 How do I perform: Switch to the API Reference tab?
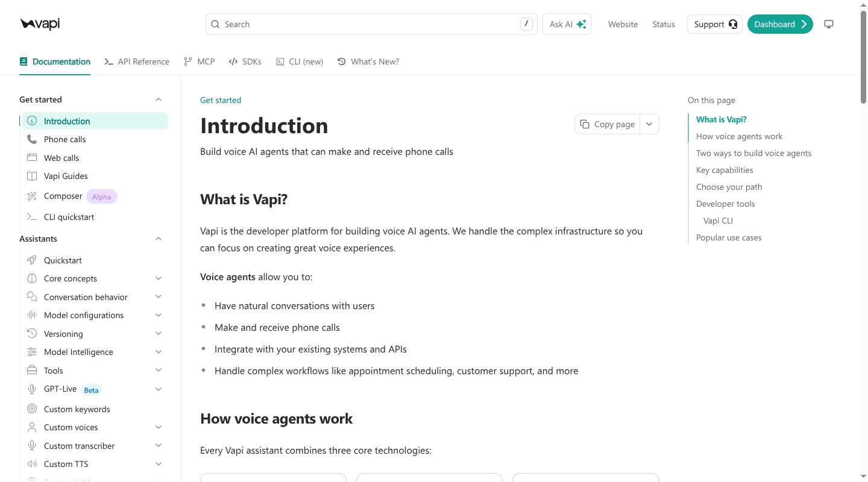coord(137,61)
